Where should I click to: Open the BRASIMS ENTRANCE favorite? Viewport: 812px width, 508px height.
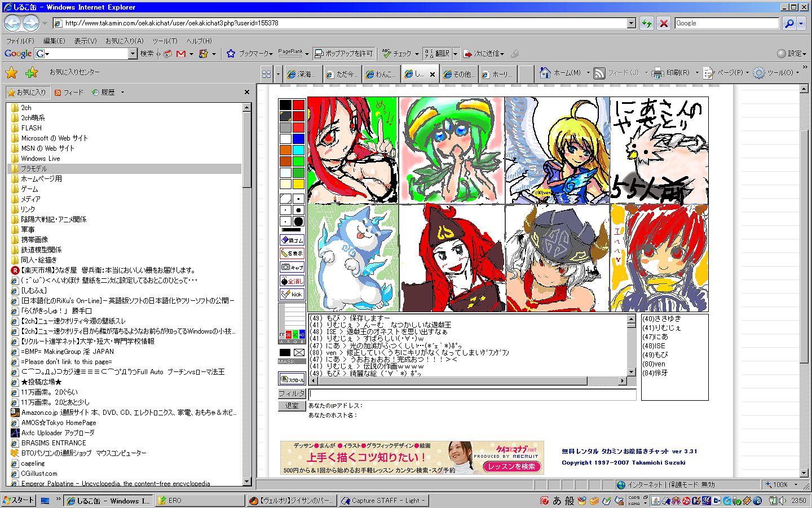coord(54,443)
